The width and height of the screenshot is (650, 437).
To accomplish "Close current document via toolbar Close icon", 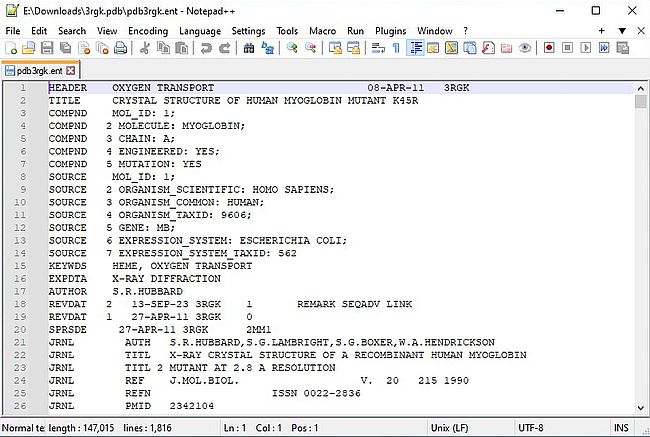I will pyautogui.click(x=84, y=48).
